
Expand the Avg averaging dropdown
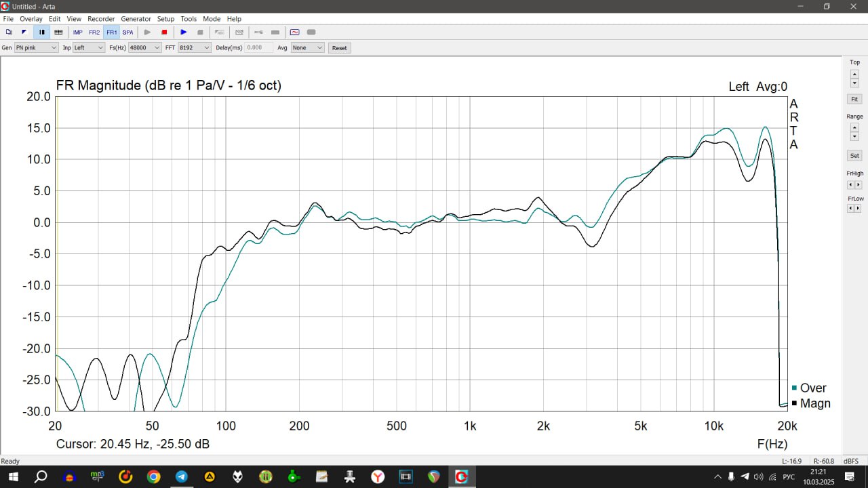[308, 48]
